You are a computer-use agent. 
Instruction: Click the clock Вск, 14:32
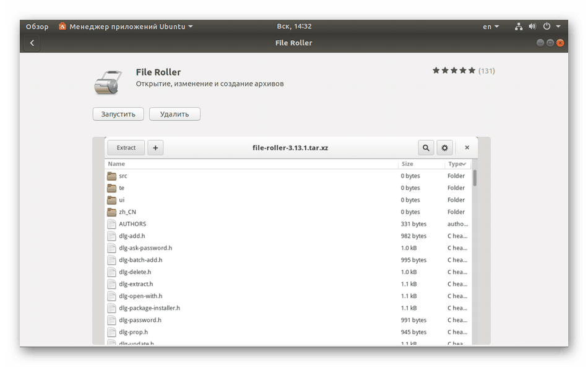(x=295, y=26)
